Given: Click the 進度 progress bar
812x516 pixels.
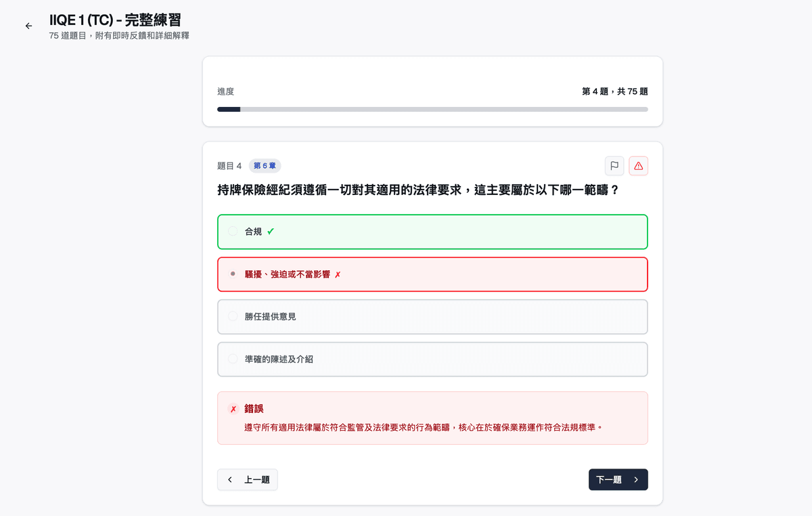Looking at the screenshot, I should click(x=432, y=109).
